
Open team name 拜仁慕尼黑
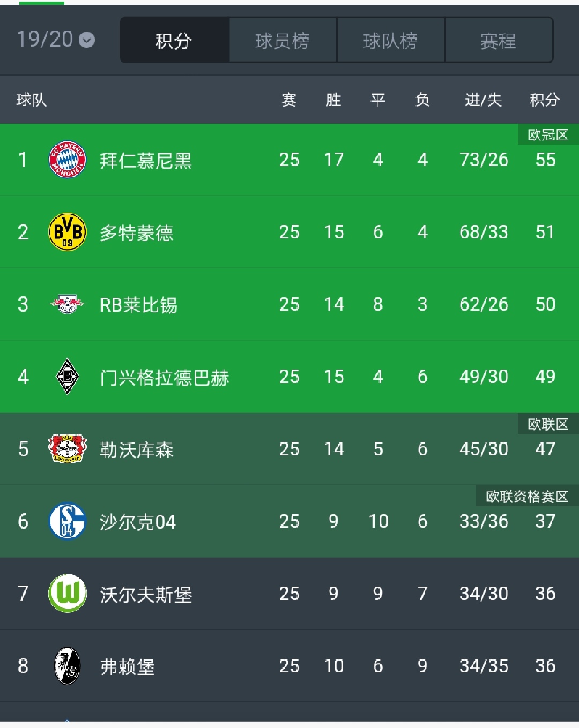(146, 160)
